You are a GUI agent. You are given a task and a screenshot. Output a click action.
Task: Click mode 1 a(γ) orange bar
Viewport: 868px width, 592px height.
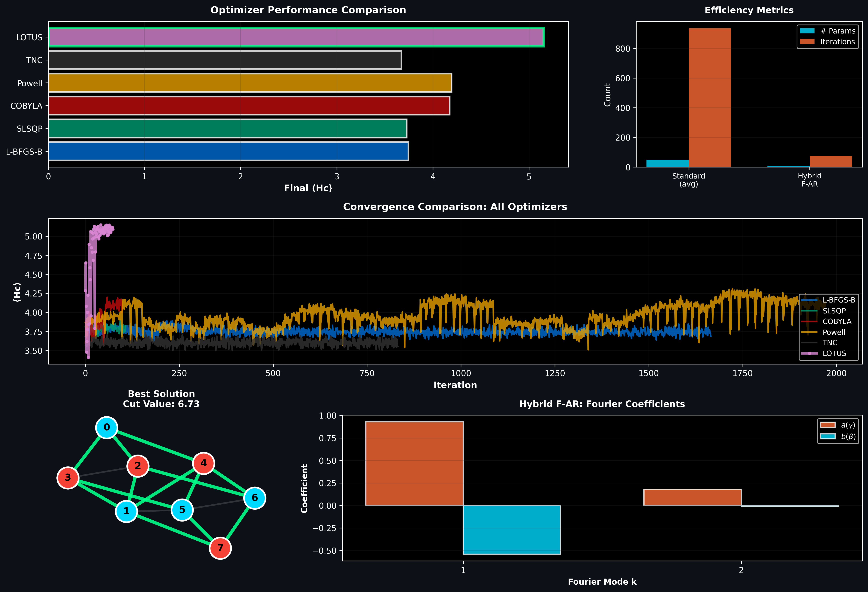[x=414, y=464]
